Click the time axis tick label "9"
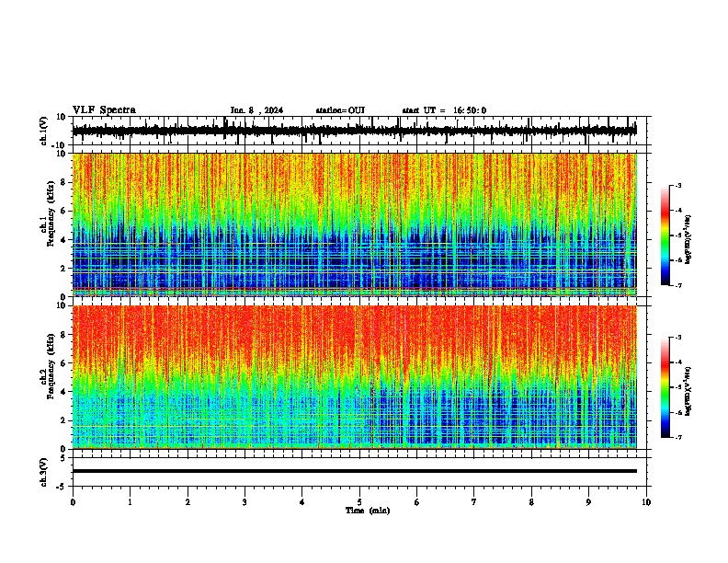728x563 pixels. (588, 502)
